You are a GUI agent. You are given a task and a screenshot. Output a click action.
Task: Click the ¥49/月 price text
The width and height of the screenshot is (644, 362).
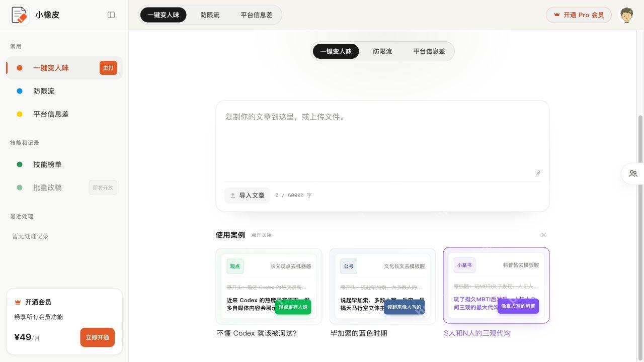coord(27,337)
